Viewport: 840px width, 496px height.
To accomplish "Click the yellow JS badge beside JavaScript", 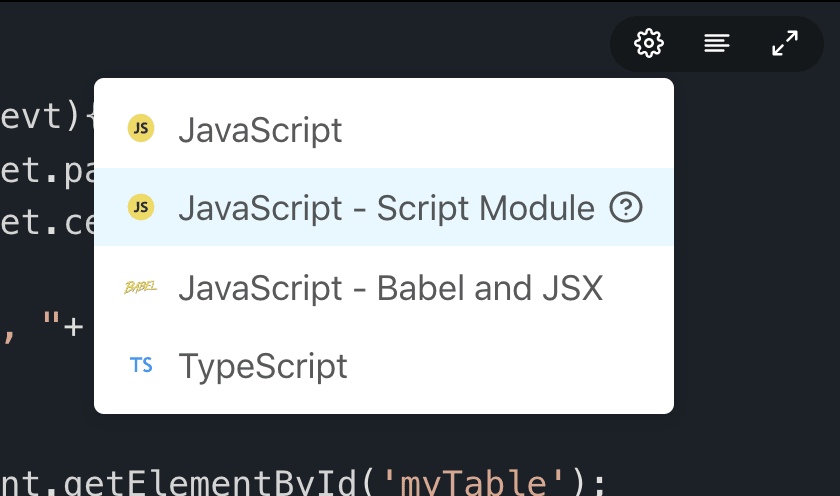I will click(x=141, y=128).
